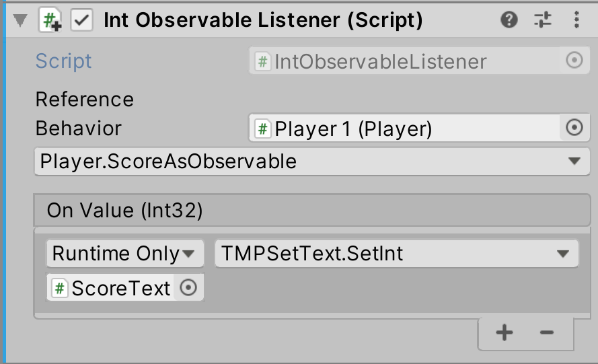Open the Runtime Only dropdown
This screenshot has height=364, width=598.
pos(125,254)
